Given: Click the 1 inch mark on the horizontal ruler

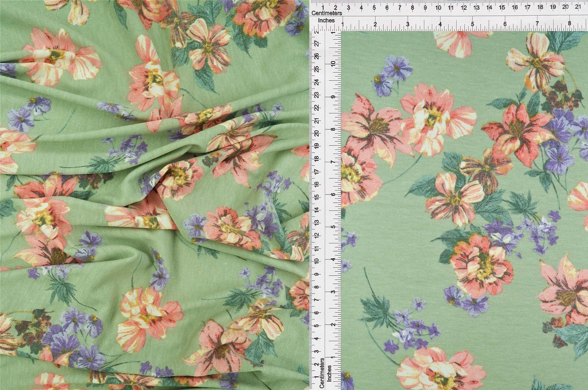Looking at the screenshot, I should (343, 24).
